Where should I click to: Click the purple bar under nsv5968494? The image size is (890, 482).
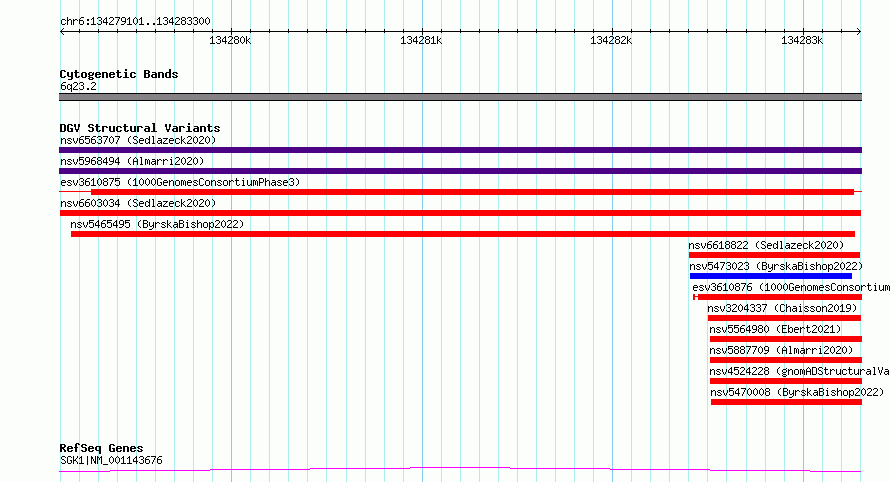click(460, 171)
